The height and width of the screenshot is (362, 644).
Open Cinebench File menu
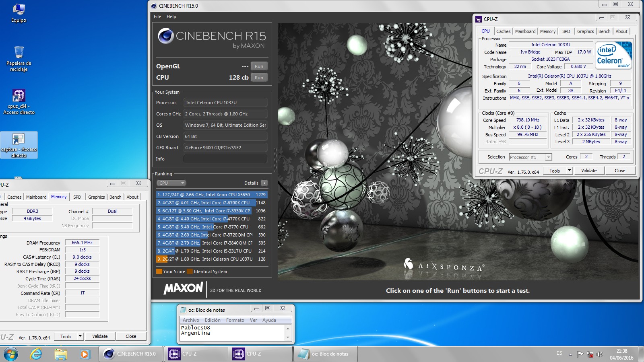point(157,16)
